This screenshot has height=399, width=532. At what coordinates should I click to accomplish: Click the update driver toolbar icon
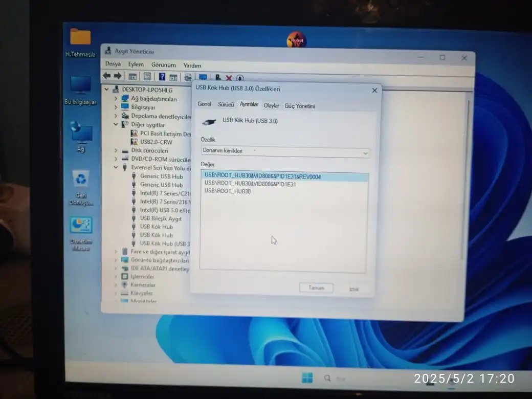(x=218, y=78)
